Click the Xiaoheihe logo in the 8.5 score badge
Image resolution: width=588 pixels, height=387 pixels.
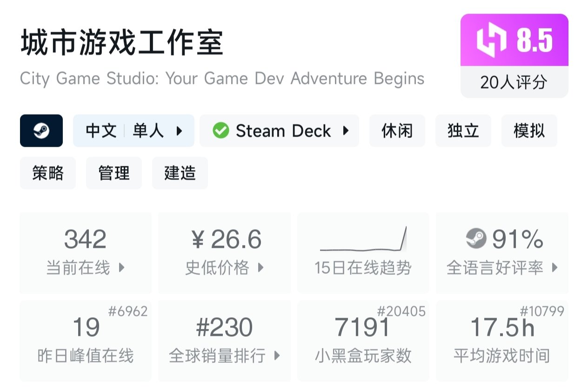coord(491,41)
